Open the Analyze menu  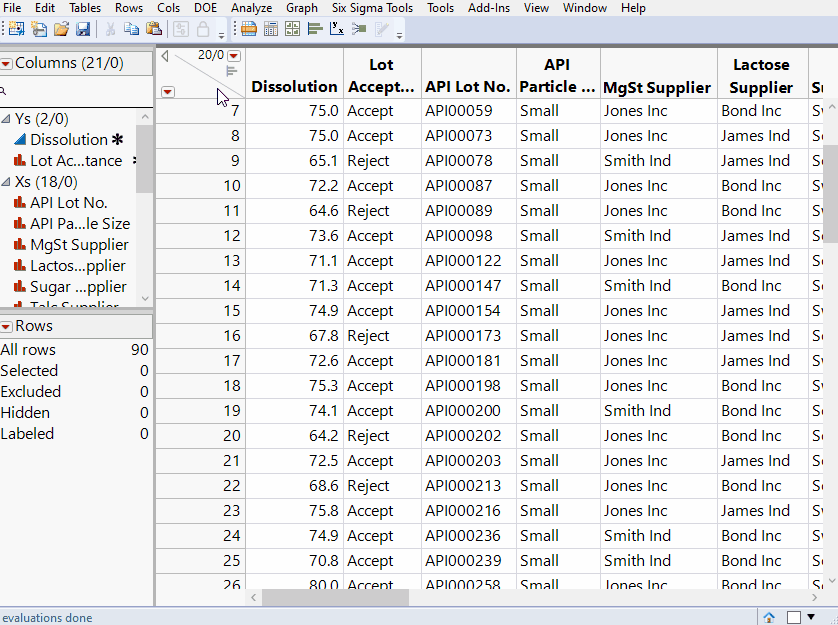(x=251, y=8)
